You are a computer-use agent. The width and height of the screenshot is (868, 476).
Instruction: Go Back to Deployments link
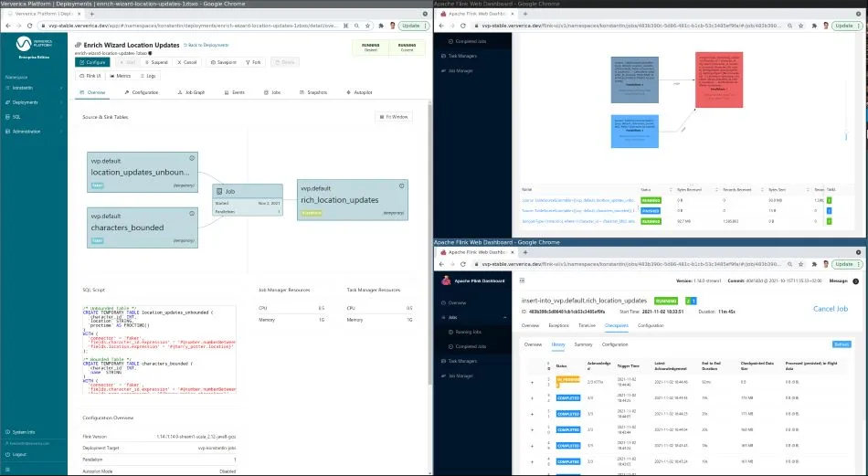pyautogui.click(x=206, y=45)
